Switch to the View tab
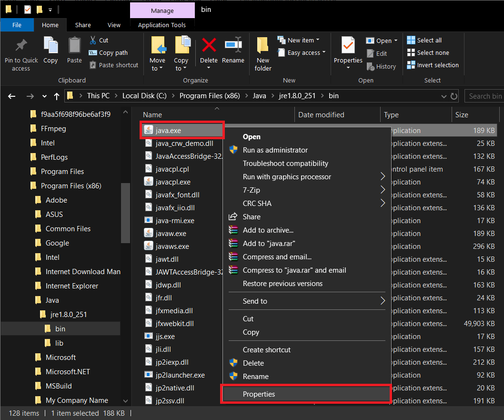The image size is (504, 420). (114, 25)
